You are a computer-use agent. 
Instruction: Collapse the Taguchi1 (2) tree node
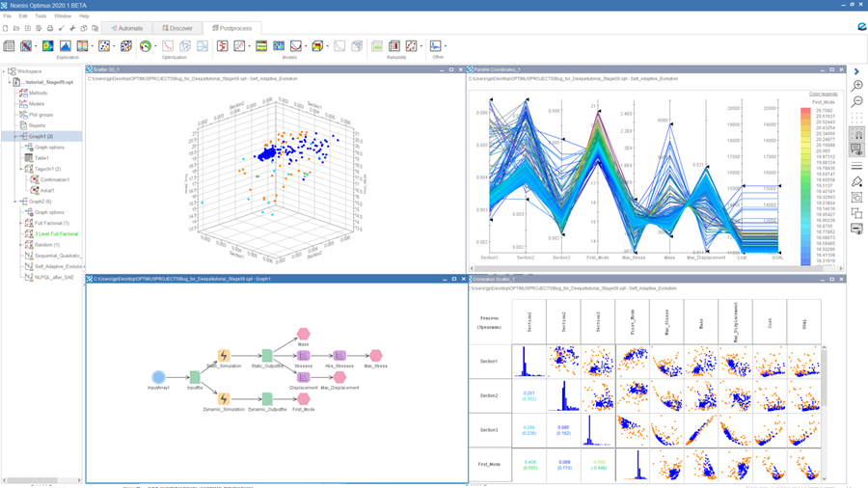[22, 169]
